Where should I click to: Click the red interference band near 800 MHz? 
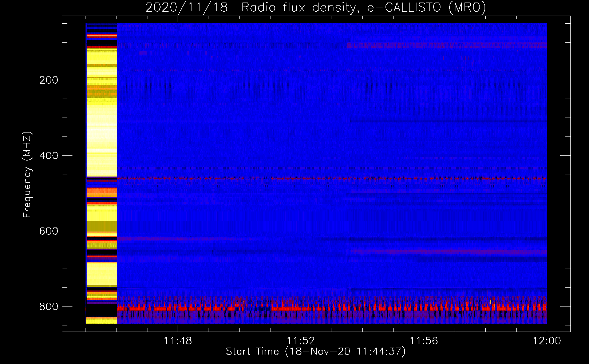[x=332, y=308]
